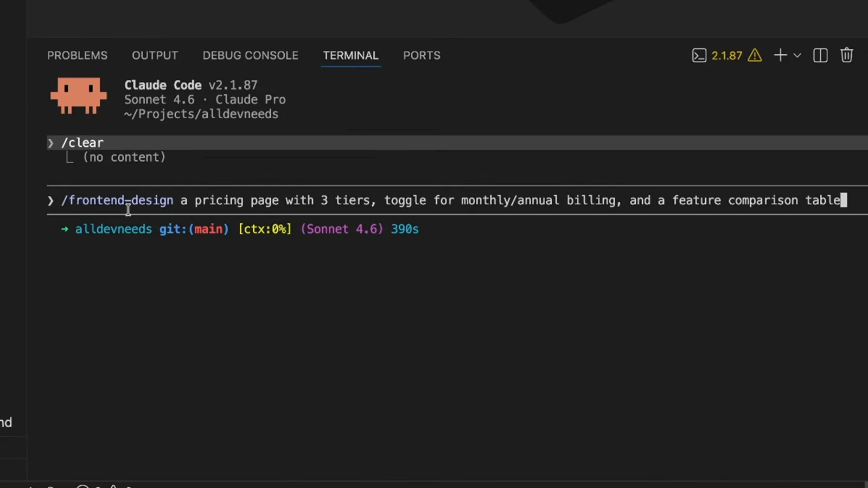Kill terminal with the trash icon
The width and height of the screenshot is (868, 488).
(x=846, y=55)
